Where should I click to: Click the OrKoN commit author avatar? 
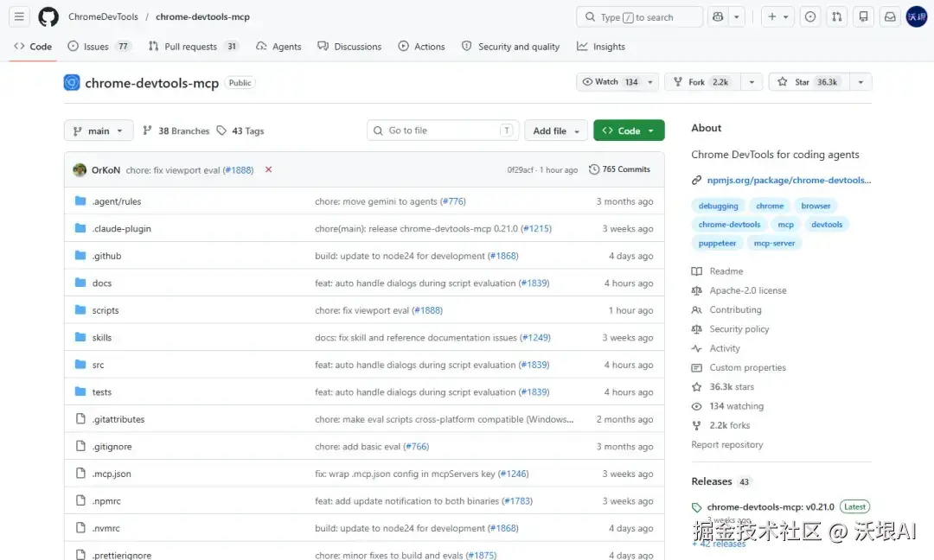click(80, 169)
